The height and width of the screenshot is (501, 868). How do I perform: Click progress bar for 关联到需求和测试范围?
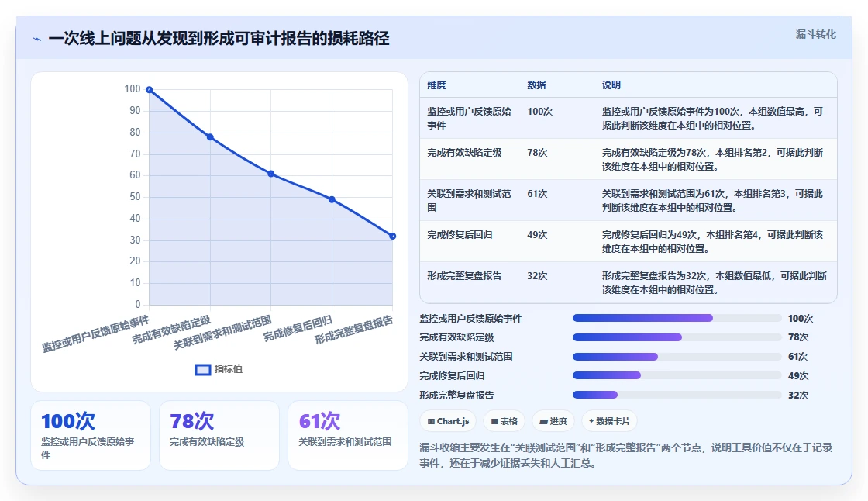pyautogui.click(x=677, y=357)
